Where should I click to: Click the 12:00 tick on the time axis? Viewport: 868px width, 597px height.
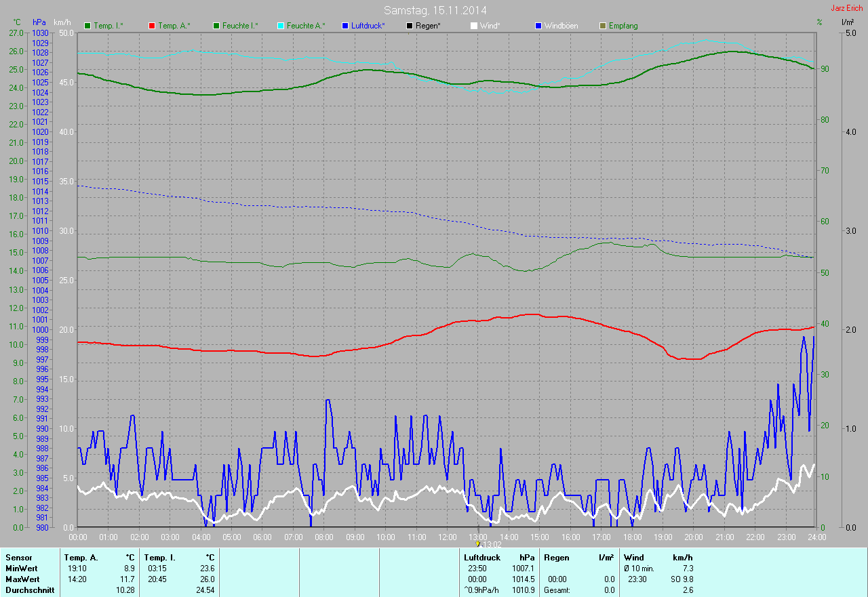[x=447, y=537]
